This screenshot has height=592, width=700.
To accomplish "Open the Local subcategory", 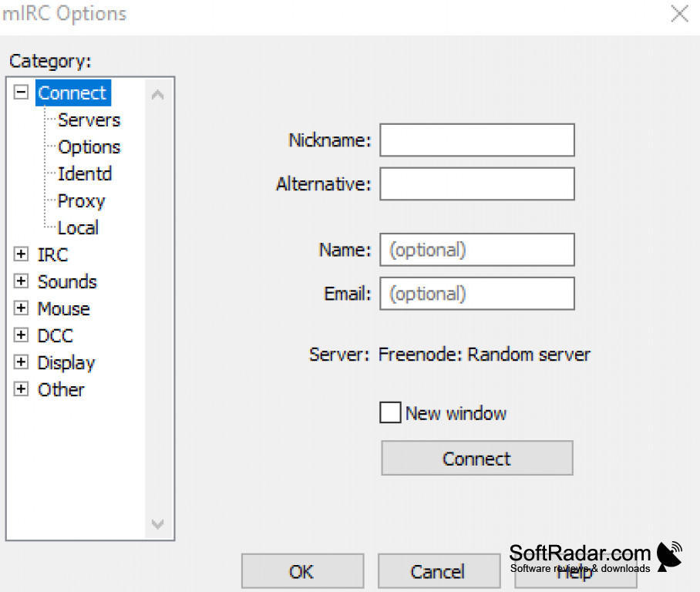I will click(x=78, y=227).
